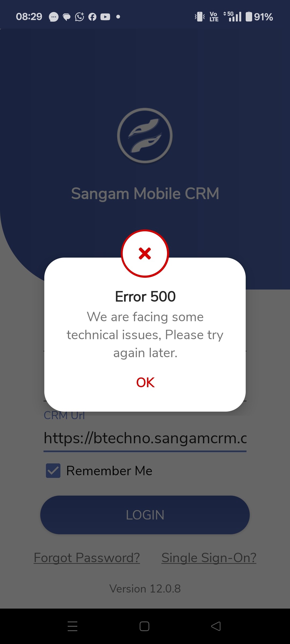
Task: Toggle the Remember Me checkbox
Action: 53,471
